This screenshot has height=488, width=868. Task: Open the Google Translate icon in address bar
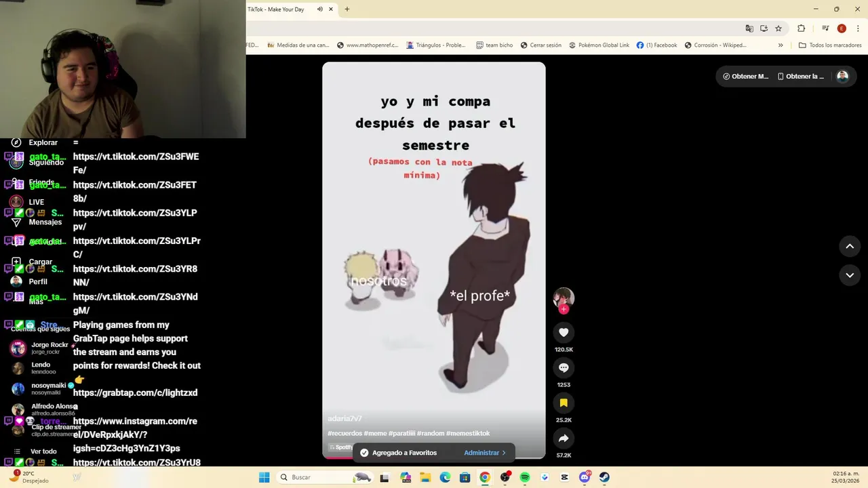point(749,28)
